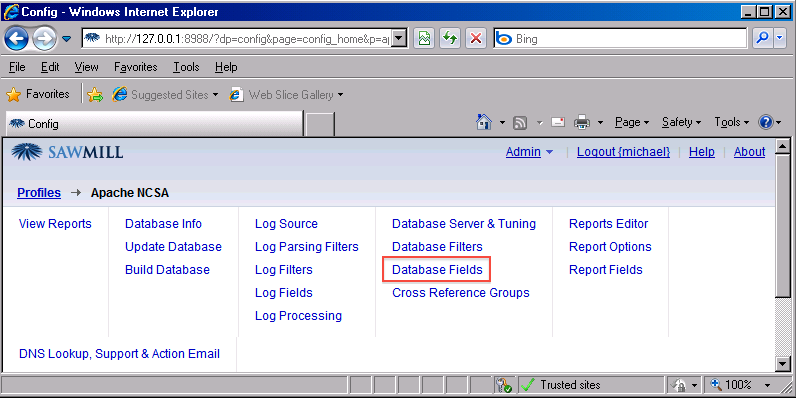Open the Print dropdown arrow

[600, 122]
